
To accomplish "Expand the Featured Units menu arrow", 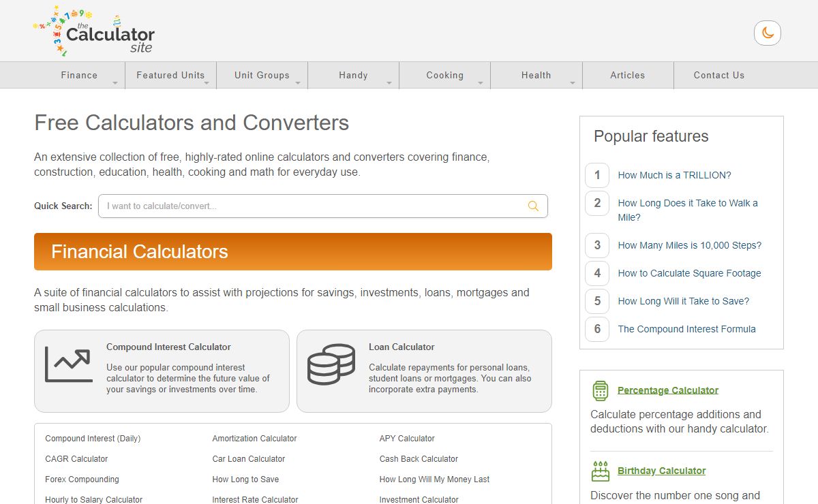I will pyautogui.click(x=207, y=83).
